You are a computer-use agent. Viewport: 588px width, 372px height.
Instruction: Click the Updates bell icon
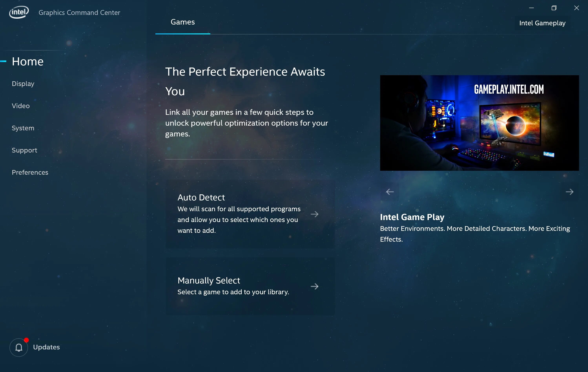(19, 347)
